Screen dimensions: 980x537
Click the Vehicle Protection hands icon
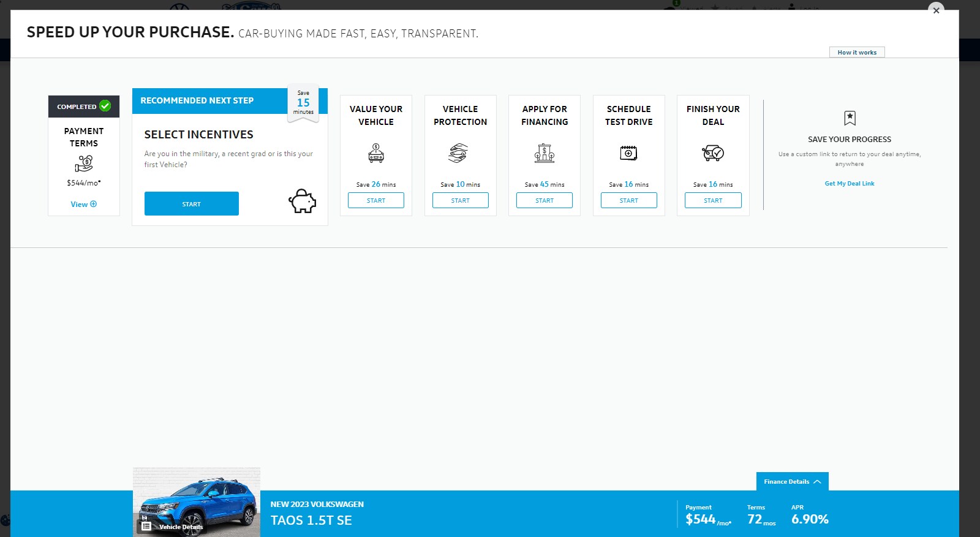[x=458, y=152]
